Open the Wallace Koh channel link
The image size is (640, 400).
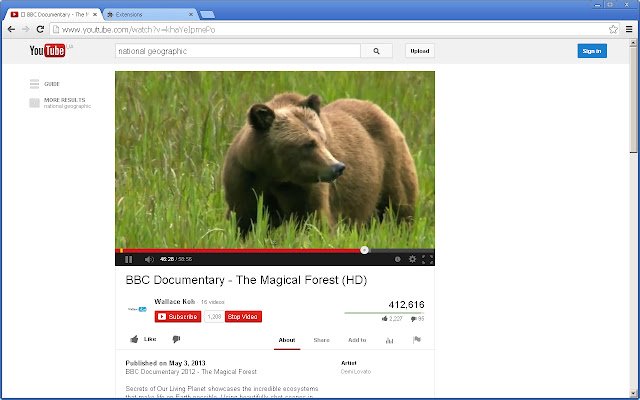[175, 302]
